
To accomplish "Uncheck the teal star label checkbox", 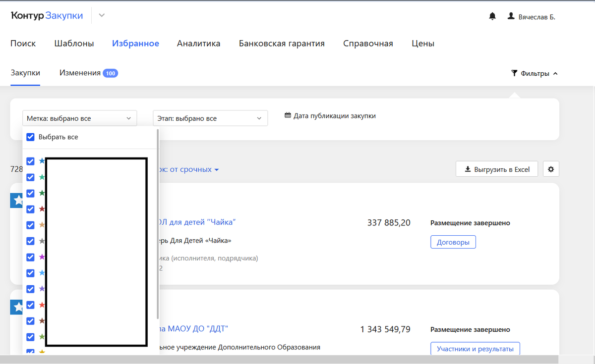I will [x=30, y=177].
